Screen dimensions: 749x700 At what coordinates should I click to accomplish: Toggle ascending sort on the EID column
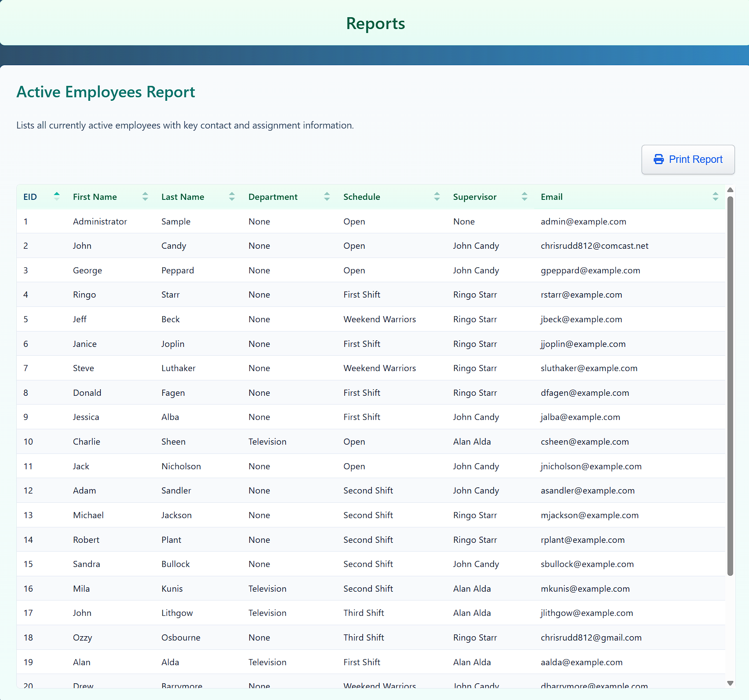(56, 196)
